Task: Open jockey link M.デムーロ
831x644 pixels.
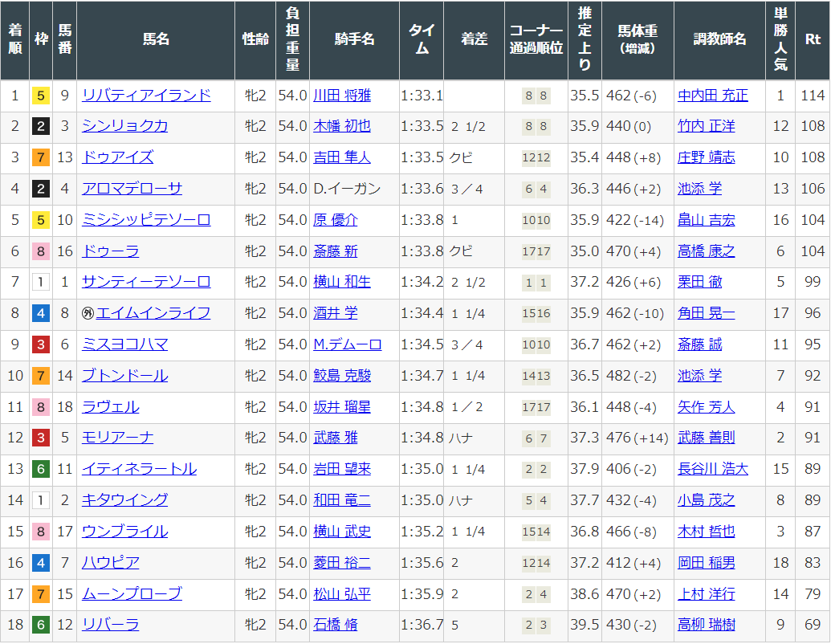Action: (x=348, y=344)
